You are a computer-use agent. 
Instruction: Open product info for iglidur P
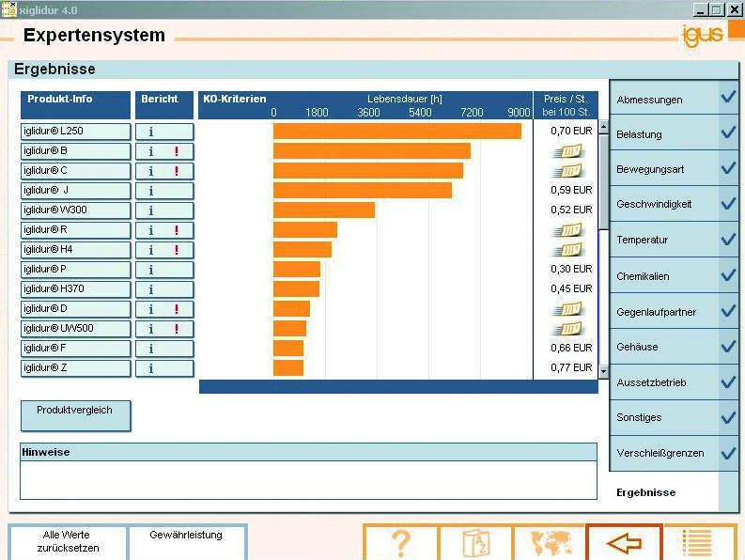point(75,270)
